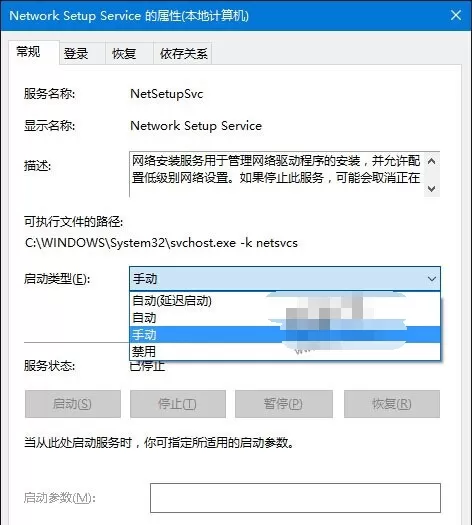
Task: Select the executable path text C:\WINDOWS\System32\svchost.exe
Action: (x=130, y=243)
